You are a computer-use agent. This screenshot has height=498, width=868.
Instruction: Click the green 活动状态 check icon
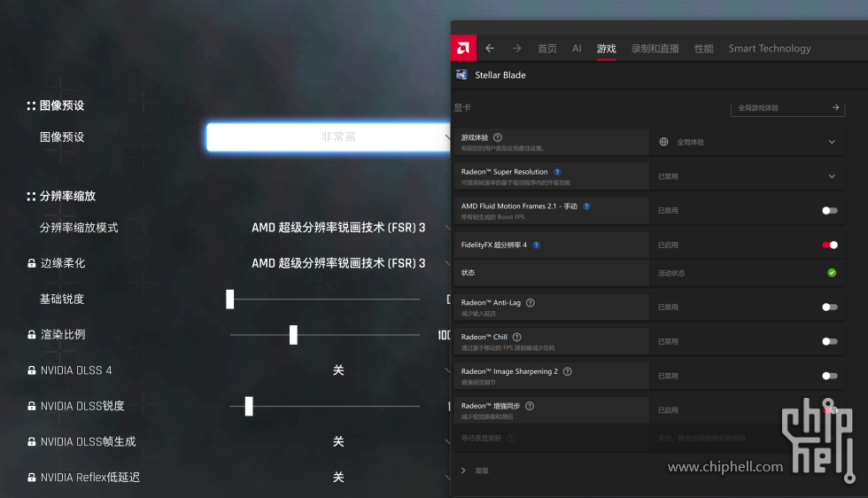(x=832, y=273)
